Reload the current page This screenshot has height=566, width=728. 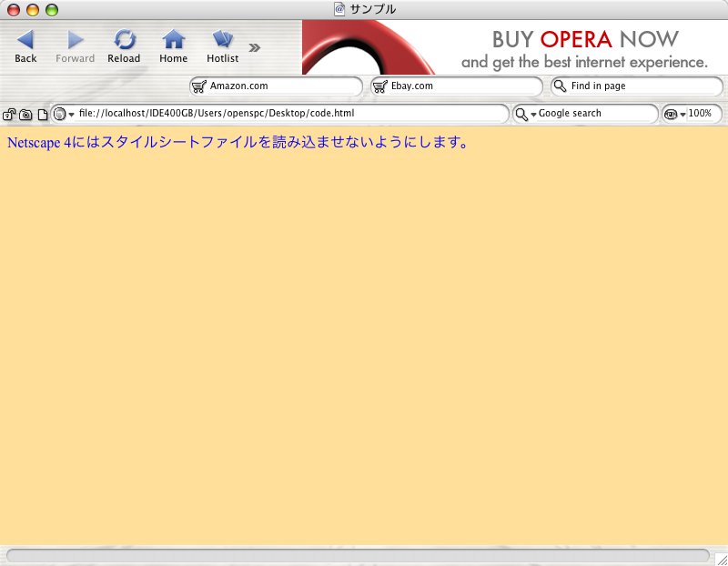[x=124, y=46]
